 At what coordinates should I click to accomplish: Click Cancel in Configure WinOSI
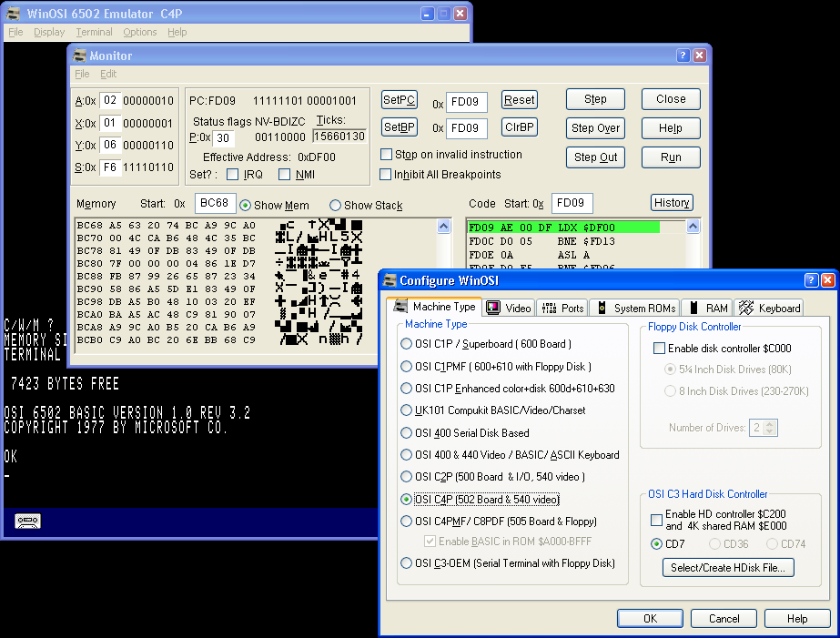(x=724, y=618)
